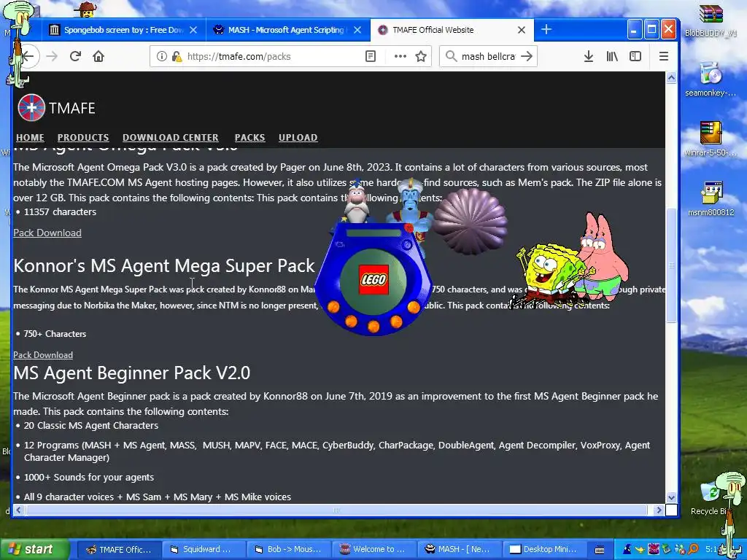Screen dimensions: 747x560
Task: Open seamonkey installer desktop icon
Action: [x=711, y=79]
